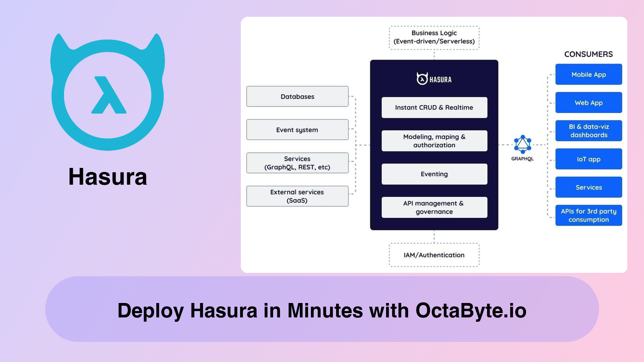The height and width of the screenshot is (362, 644).
Task: Select the Mobile App consumer icon
Action: [588, 74]
